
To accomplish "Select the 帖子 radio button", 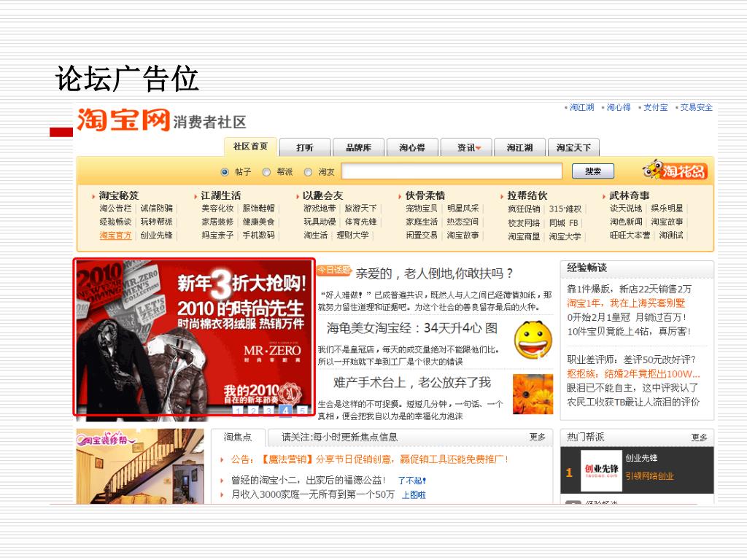I will click(225, 172).
